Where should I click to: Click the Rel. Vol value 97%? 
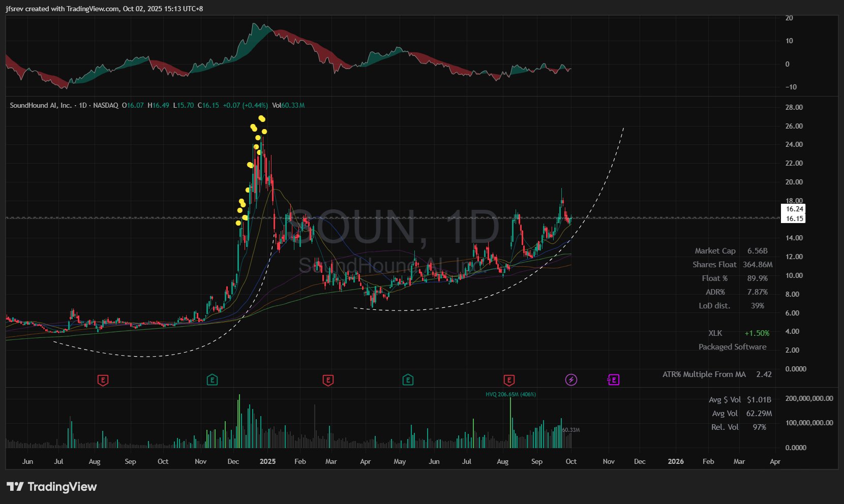(x=760, y=427)
